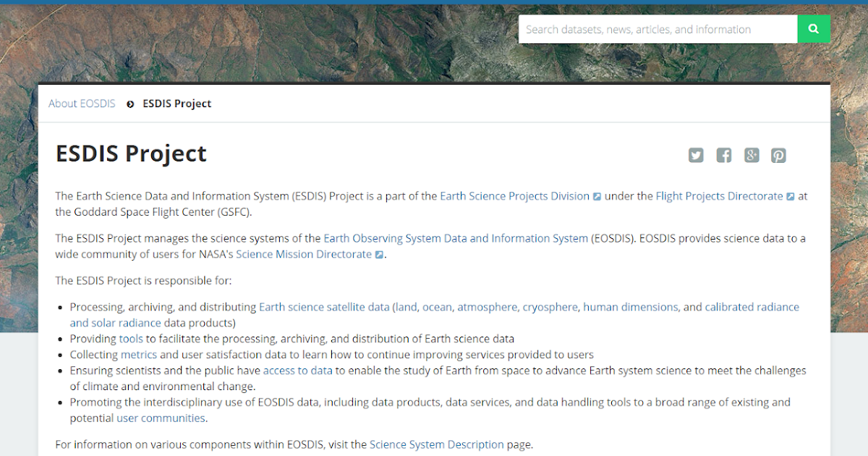Click the green search magnifier button

coord(814,29)
